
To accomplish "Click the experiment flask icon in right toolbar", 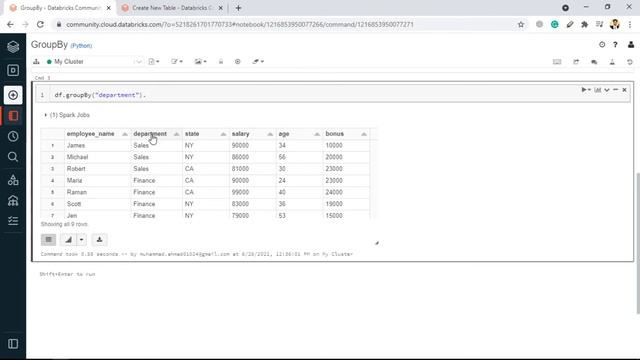I will point(612,62).
